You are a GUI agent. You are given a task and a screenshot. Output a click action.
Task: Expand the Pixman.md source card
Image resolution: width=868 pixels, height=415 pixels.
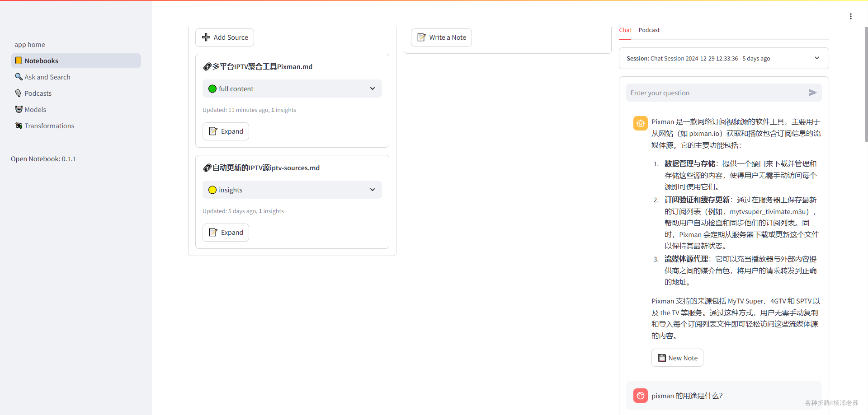coord(226,131)
